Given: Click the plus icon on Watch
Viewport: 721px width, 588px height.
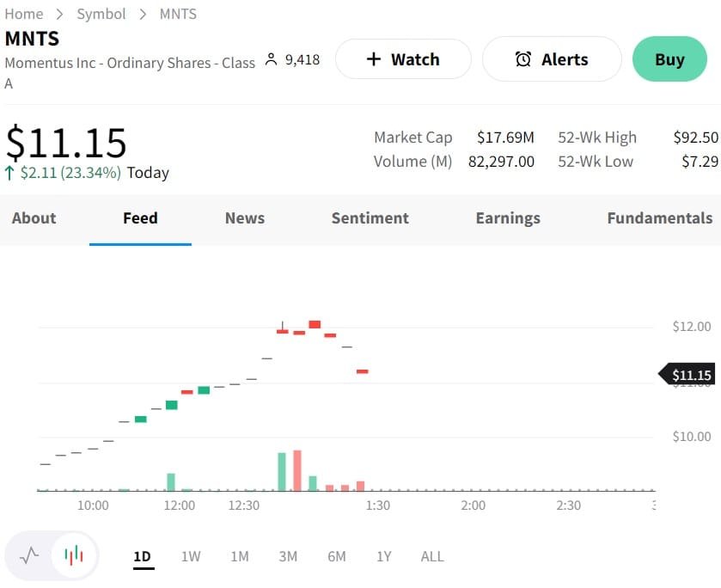Looking at the screenshot, I should tap(373, 59).
